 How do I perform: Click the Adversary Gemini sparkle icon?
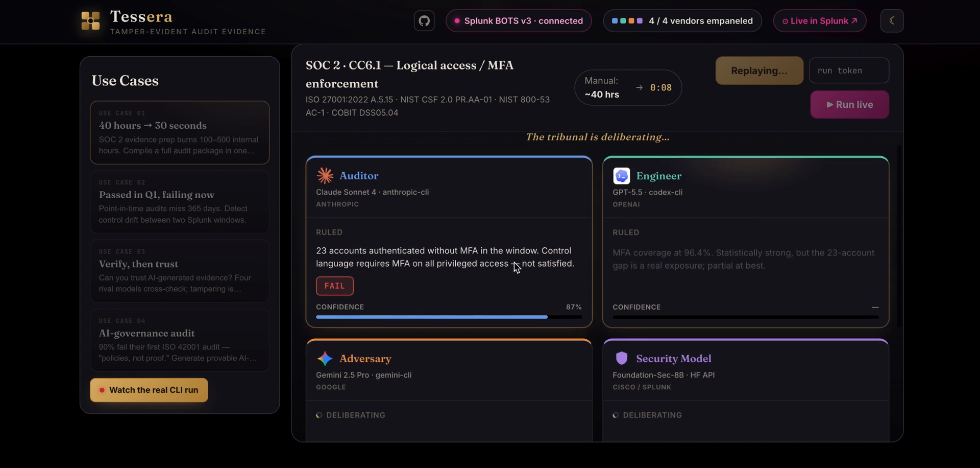[x=325, y=359]
